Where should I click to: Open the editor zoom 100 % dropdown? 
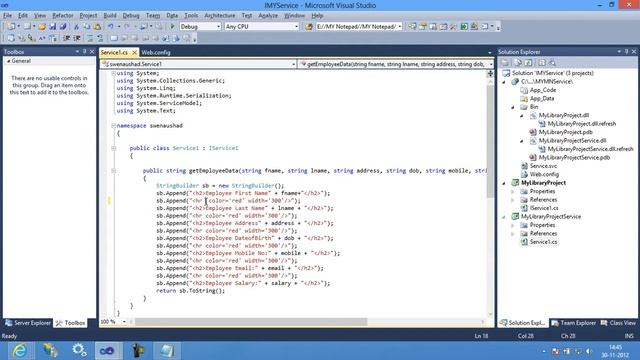click(x=124, y=322)
